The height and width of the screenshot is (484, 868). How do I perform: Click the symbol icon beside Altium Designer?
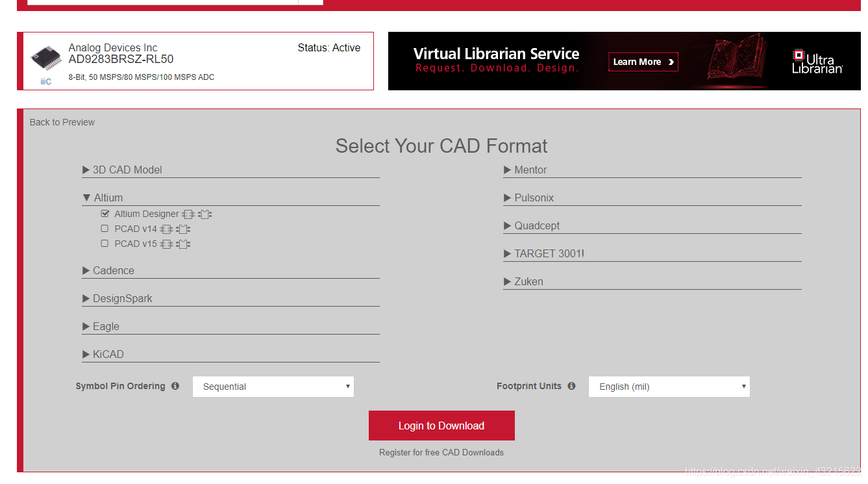pos(188,214)
